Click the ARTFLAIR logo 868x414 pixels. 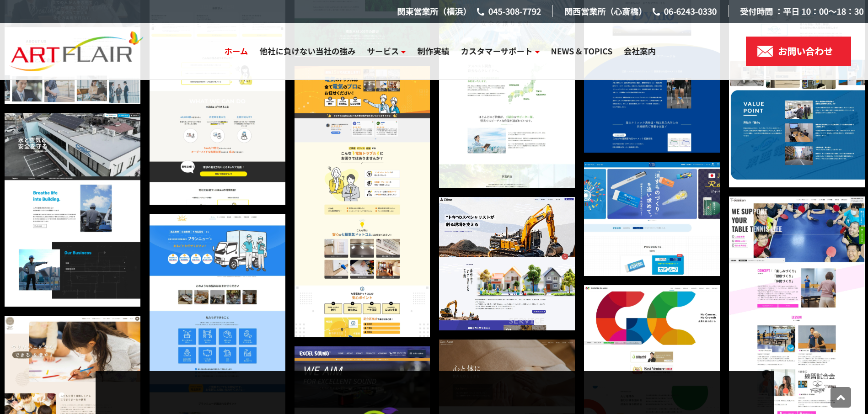pos(73,53)
